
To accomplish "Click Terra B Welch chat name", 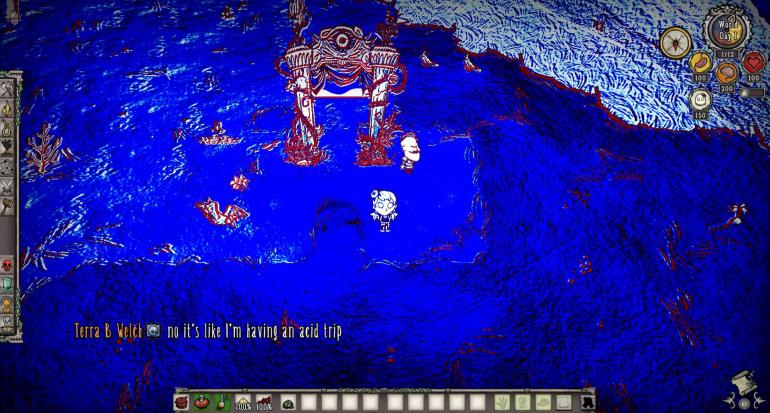I will tap(108, 331).
